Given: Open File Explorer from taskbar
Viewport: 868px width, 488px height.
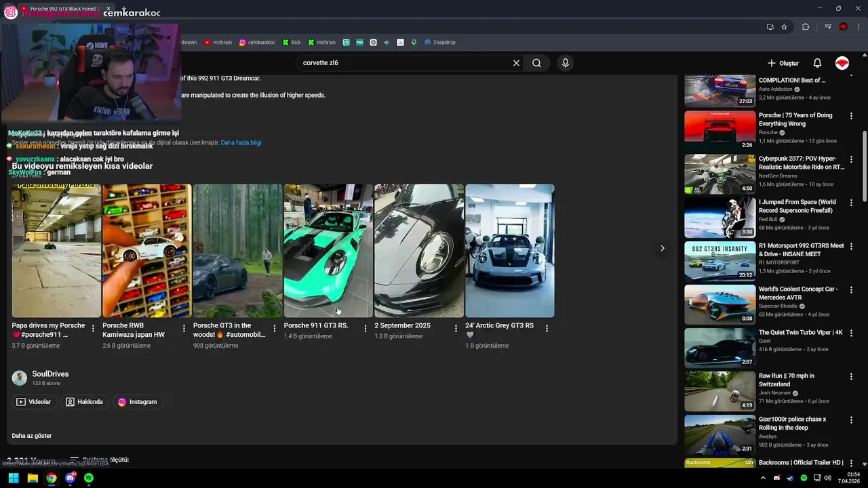Looking at the screenshot, I should click(33, 478).
